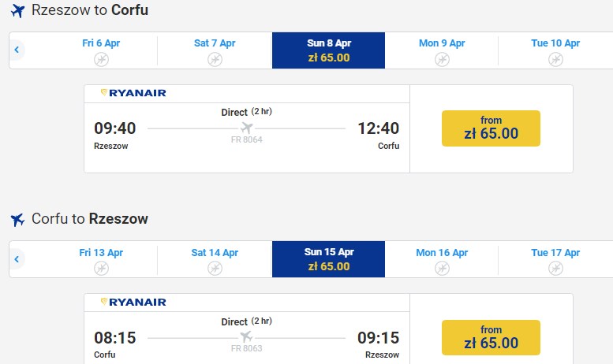Click the no-flight icon under Mon 9 Apr

coord(442,59)
